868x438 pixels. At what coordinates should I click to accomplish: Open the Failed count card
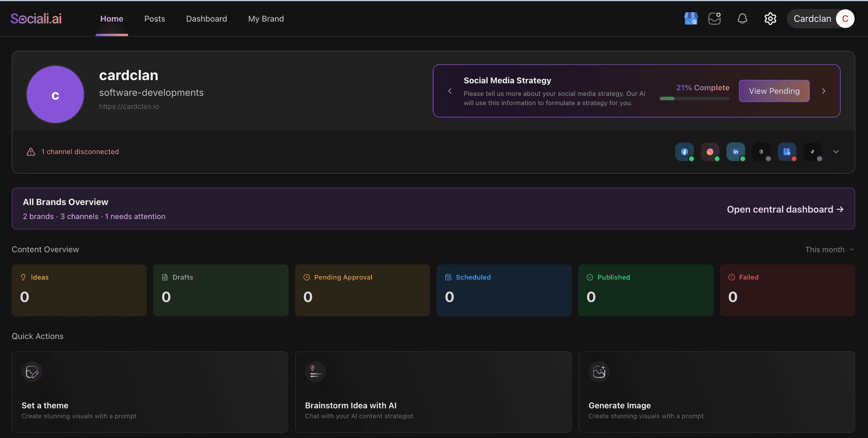pyautogui.click(x=787, y=290)
